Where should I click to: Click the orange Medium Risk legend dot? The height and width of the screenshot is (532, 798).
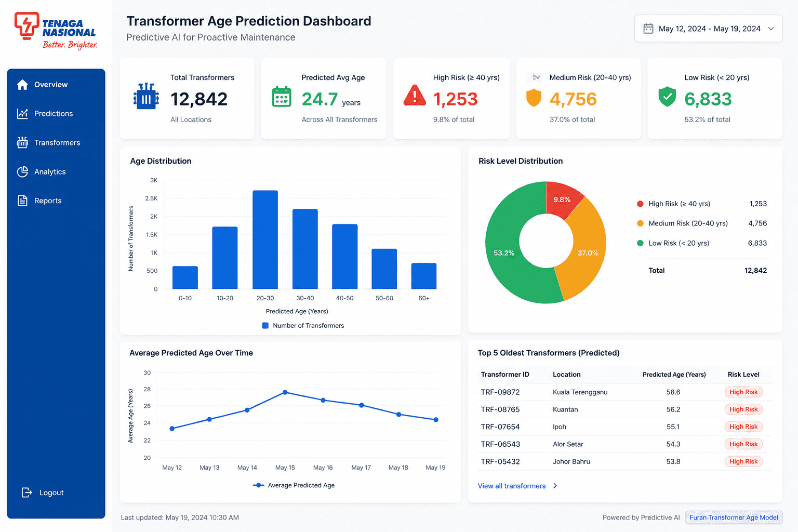pyautogui.click(x=640, y=223)
